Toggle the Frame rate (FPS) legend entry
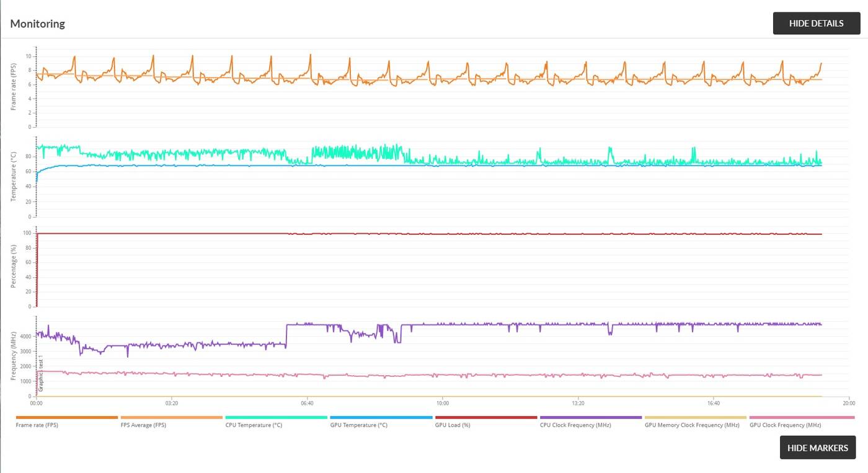Viewport: 868px width, 473px height. (37, 425)
